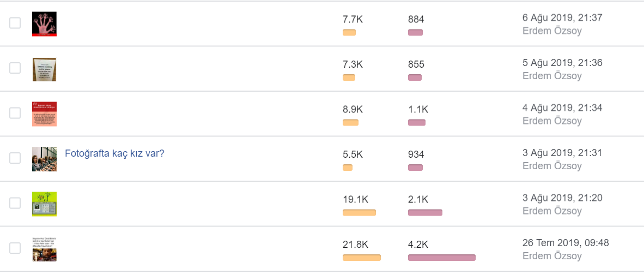The image size is (644, 274).
Task: Open the Fotoğrafta kaç kız var? link
Action: [114, 153]
